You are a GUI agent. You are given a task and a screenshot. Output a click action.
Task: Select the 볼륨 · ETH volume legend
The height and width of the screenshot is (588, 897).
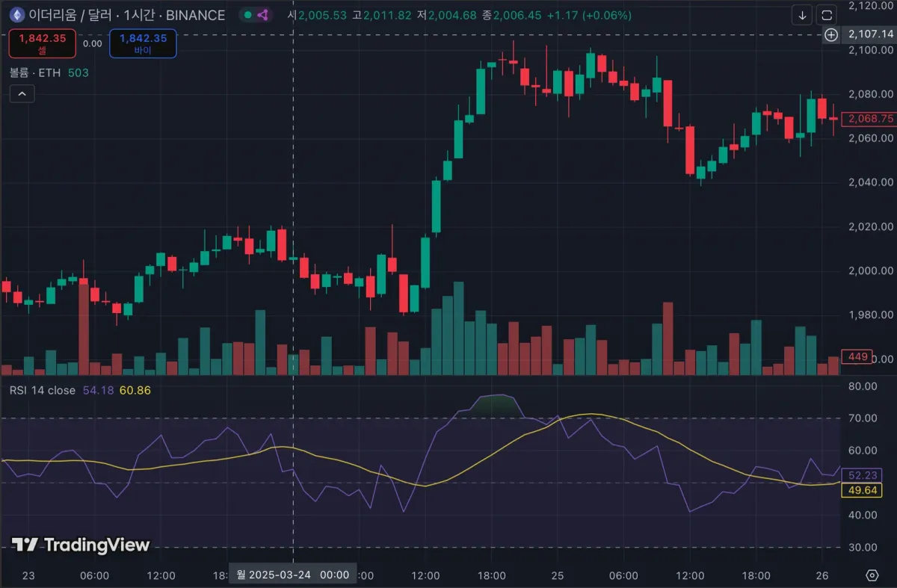[x=36, y=72]
